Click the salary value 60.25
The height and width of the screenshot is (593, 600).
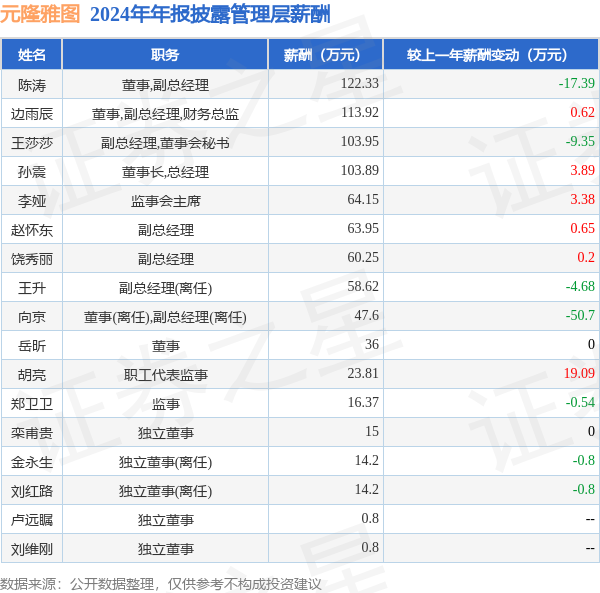click(x=363, y=258)
